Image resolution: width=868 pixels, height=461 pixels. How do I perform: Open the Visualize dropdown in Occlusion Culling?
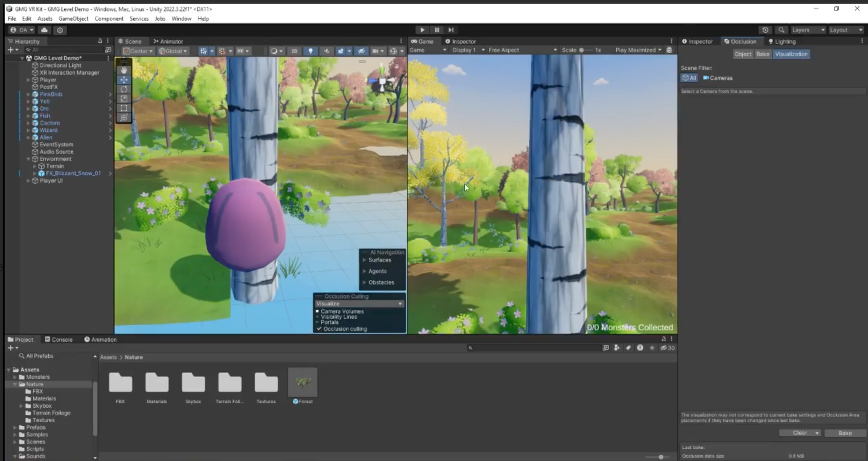click(x=359, y=304)
